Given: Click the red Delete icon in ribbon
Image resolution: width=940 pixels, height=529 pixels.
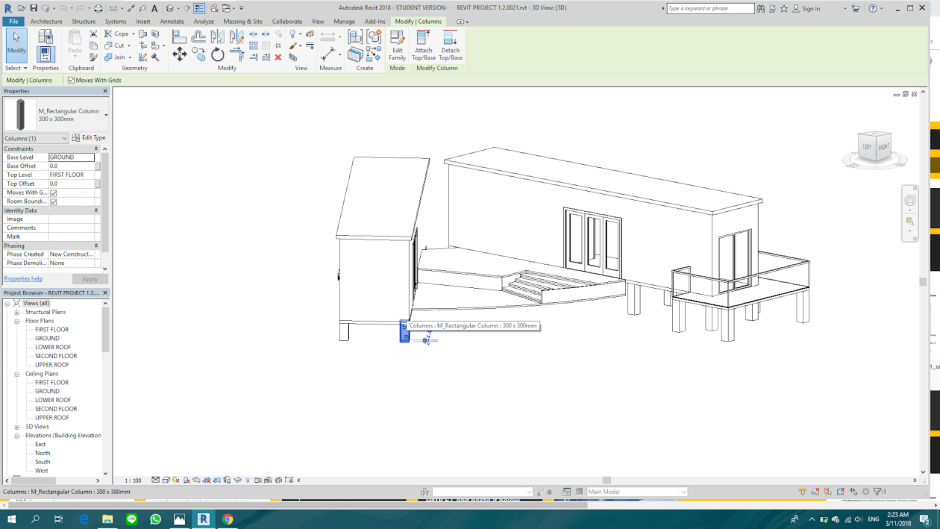Looking at the screenshot, I should (278, 57).
